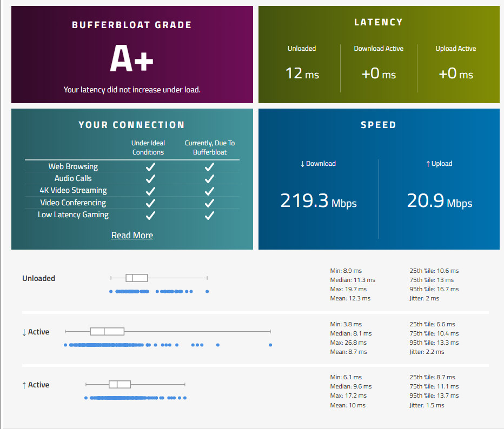Click the Unloaded Jitter 2 ms statistic
The height and width of the screenshot is (429, 504).
tap(425, 298)
